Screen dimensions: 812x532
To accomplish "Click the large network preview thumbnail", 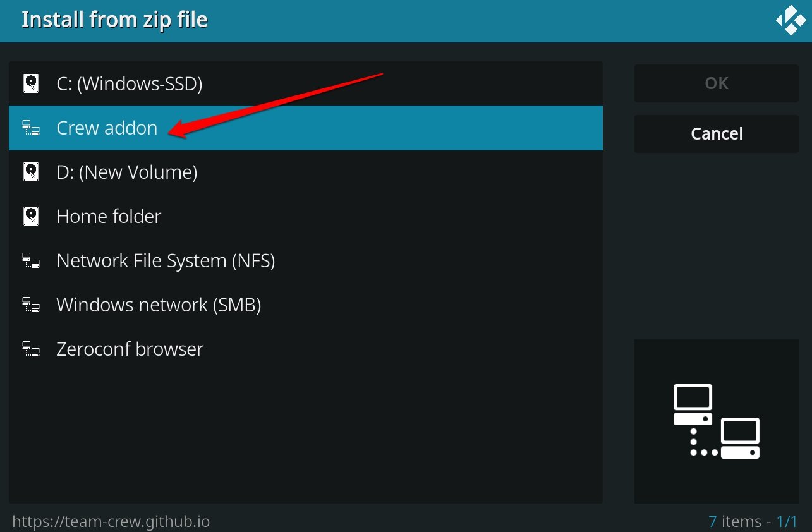I will click(x=717, y=421).
